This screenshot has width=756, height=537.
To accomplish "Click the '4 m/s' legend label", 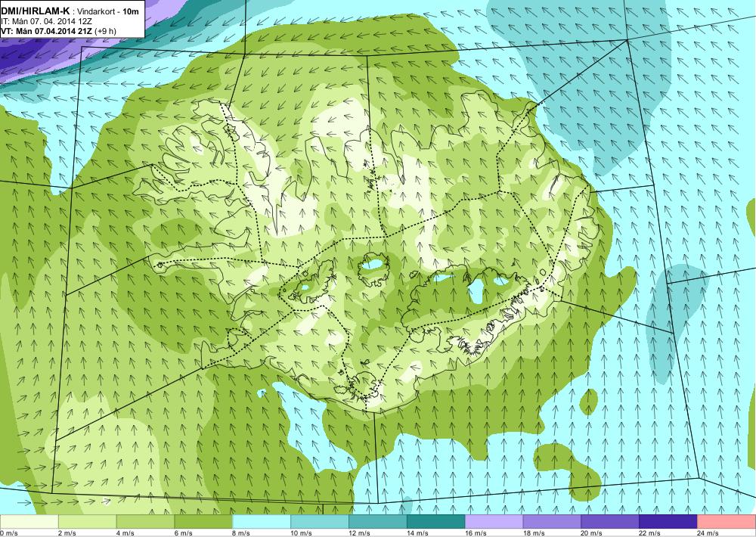I will (125, 533).
